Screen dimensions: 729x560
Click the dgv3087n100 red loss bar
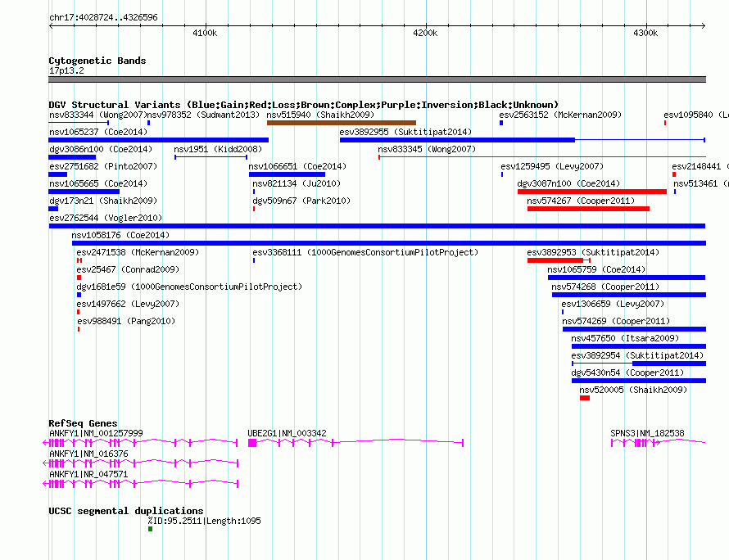coord(592,192)
